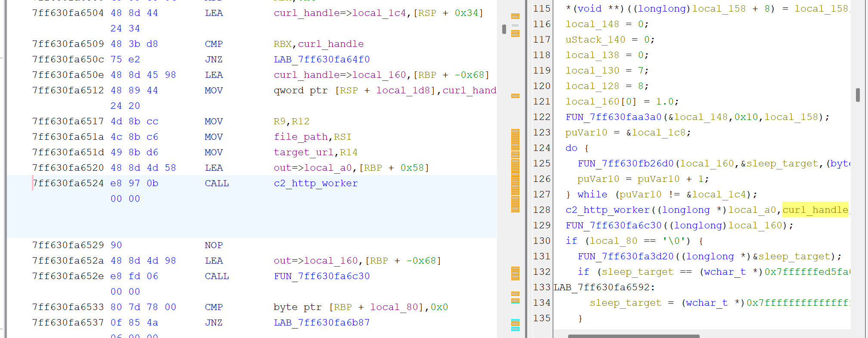Select the highlighted curl_handle in the decompiler
Screen dimensions: 868x338
coord(815,210)
